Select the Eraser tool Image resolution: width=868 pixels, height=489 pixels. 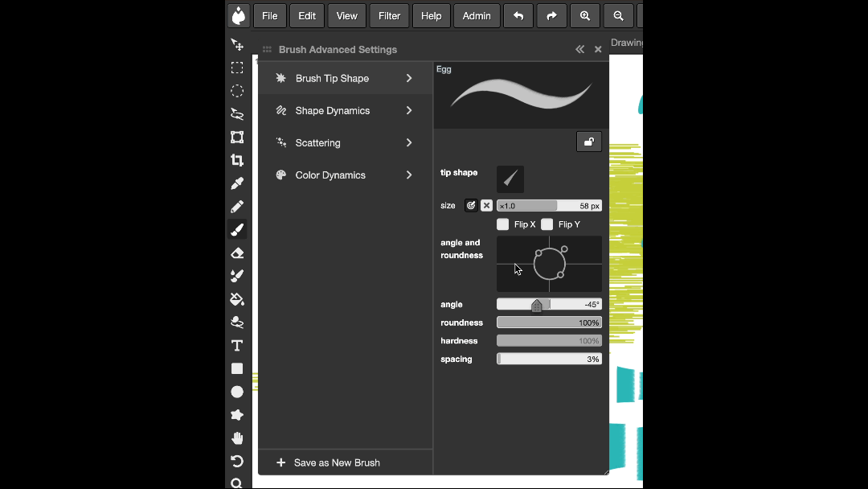coord(237,253)
